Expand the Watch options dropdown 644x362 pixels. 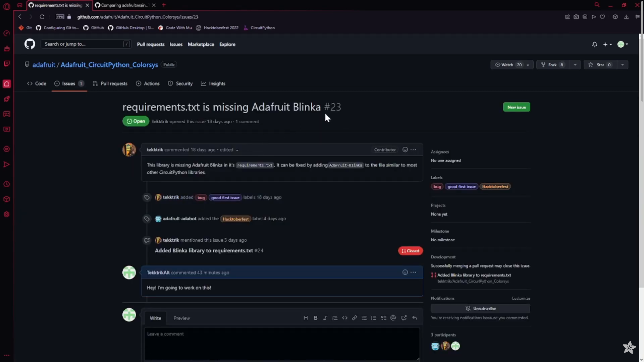[528, 65]
